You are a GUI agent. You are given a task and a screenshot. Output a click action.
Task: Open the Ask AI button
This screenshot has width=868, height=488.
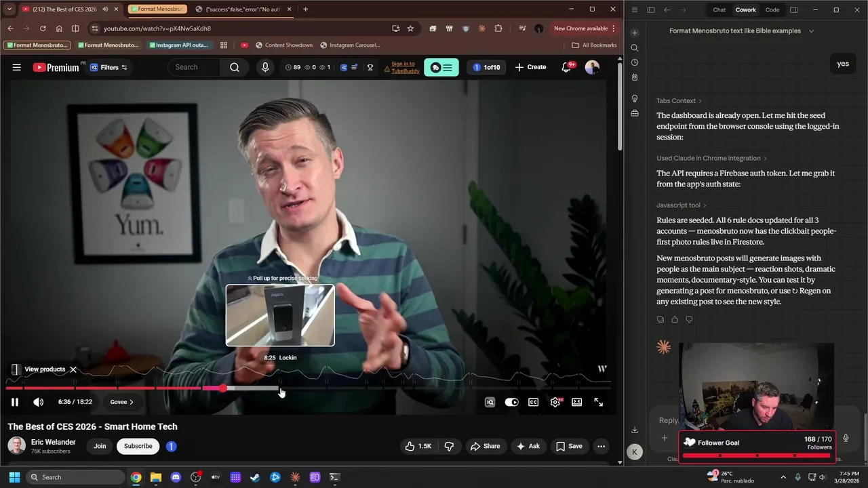click(x=528, y=446)
